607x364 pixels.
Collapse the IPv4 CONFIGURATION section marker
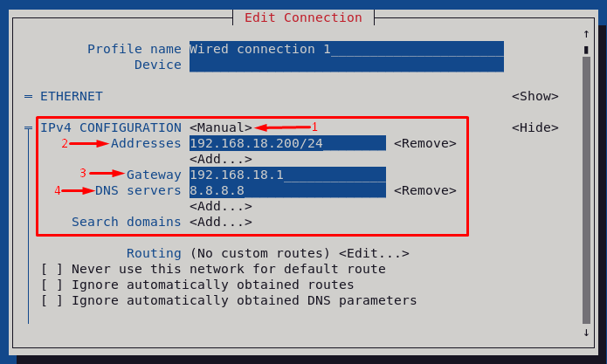click(28, 127)
